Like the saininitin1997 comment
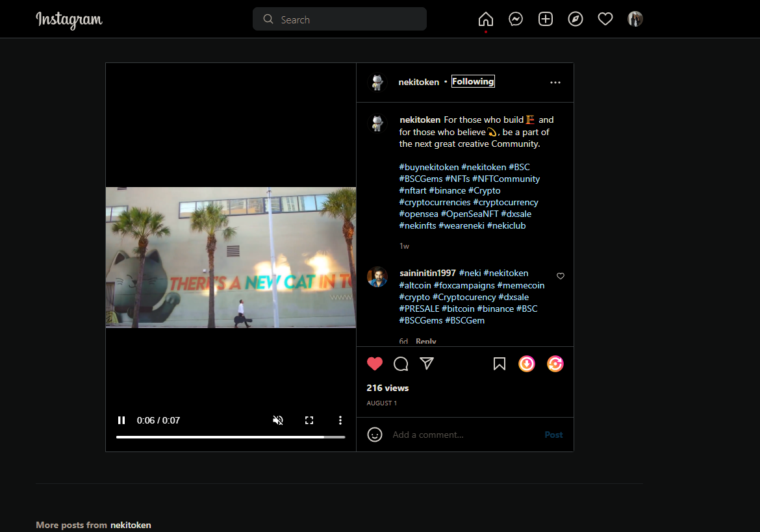Image resolution: width=760 pixels, height=532 pixels. 561,276
